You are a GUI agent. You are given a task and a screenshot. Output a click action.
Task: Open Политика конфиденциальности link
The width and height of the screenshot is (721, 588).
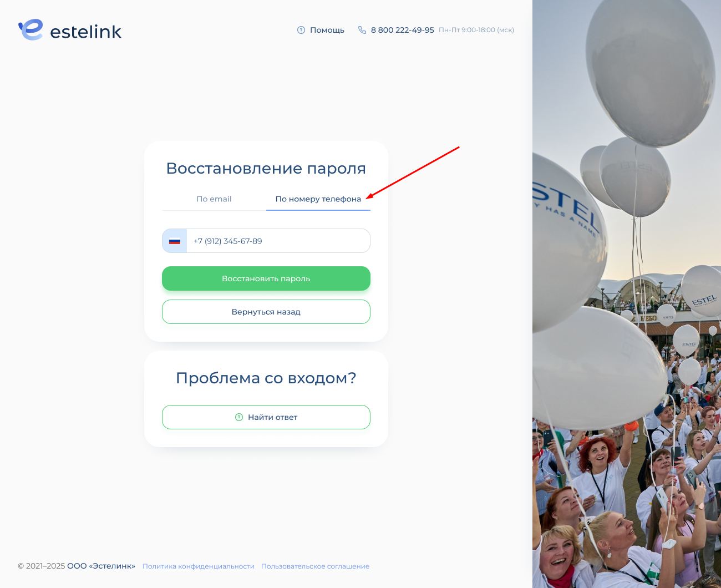point(199,566)
